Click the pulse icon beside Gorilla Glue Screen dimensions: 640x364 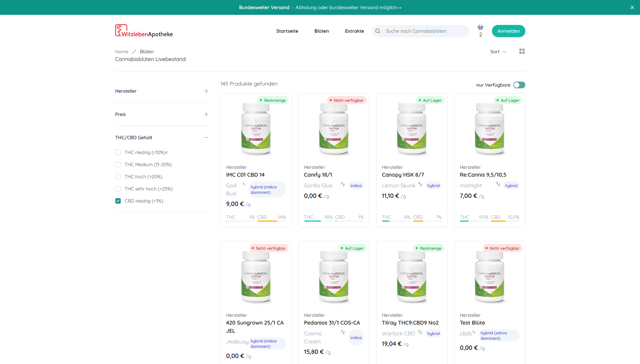[343, 184]
